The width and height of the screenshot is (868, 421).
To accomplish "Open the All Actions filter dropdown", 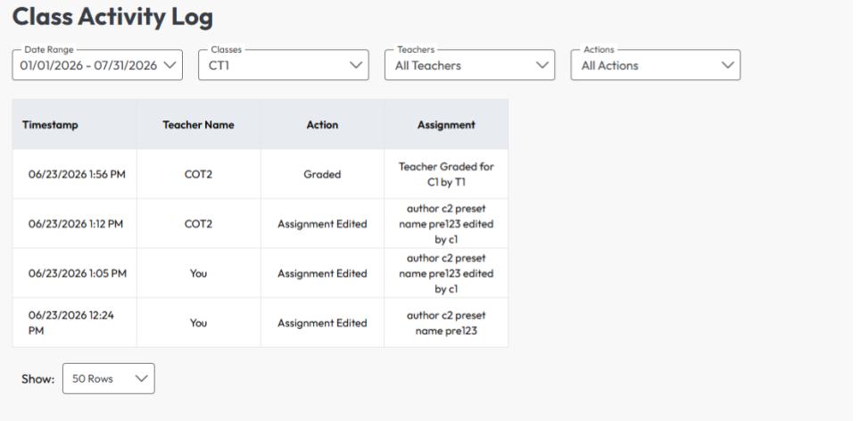I will point(656,65).
